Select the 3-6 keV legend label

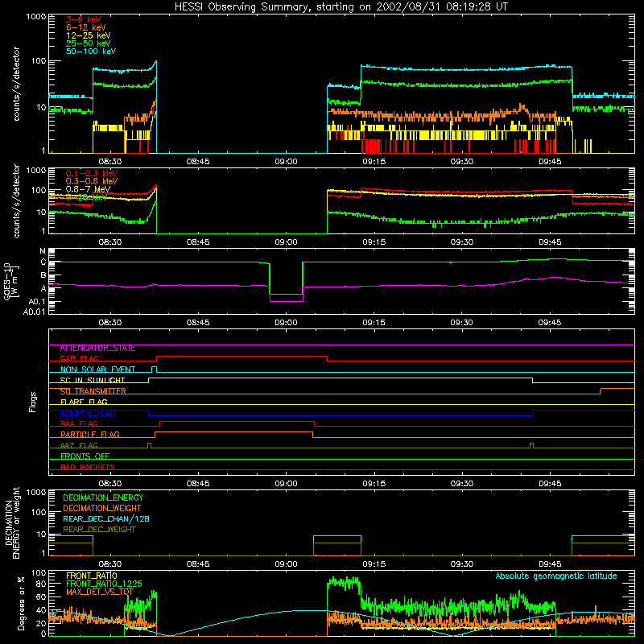(x=83, y=19)
